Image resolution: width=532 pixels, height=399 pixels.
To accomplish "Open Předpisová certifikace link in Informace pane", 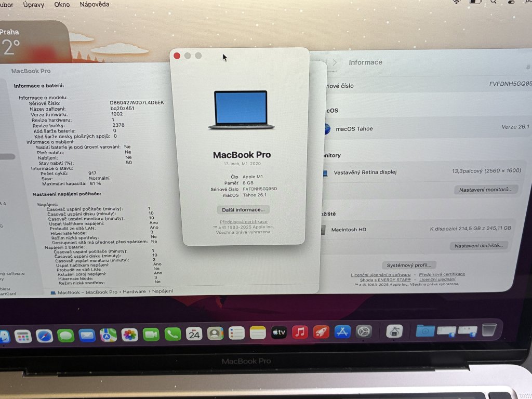I will click(x=442, y=274).
